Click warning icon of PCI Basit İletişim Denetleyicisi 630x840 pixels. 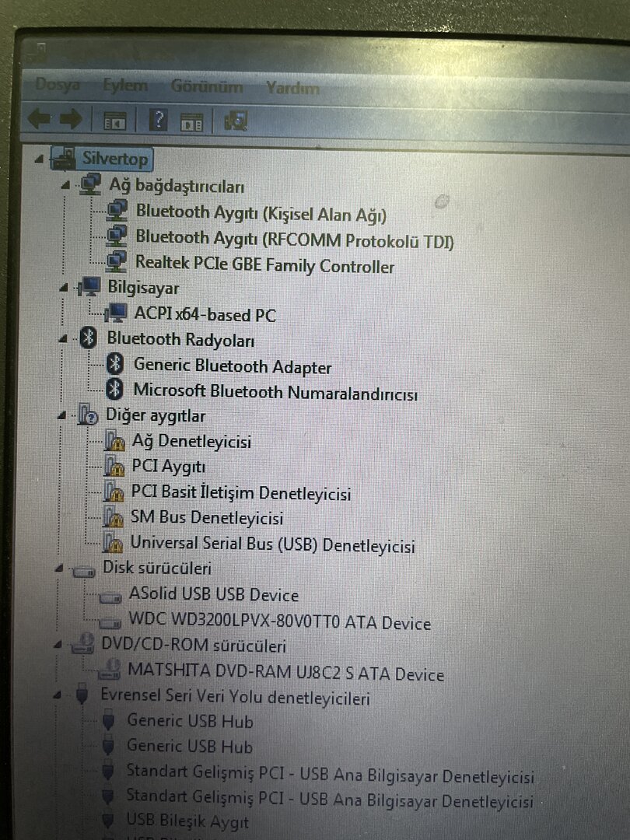pyautogui.click(x=114, y=492)
